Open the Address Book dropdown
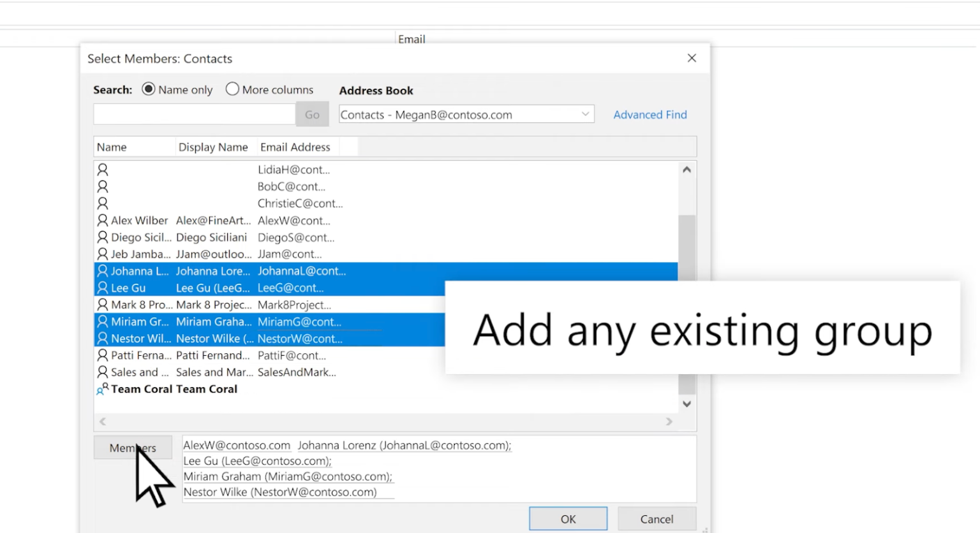 coord(585,114)
